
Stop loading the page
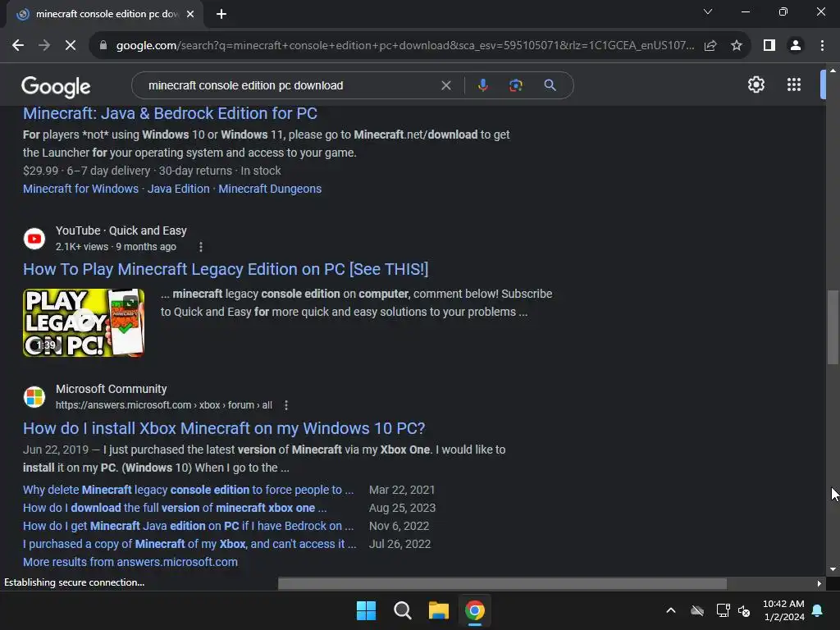point(71,46)
